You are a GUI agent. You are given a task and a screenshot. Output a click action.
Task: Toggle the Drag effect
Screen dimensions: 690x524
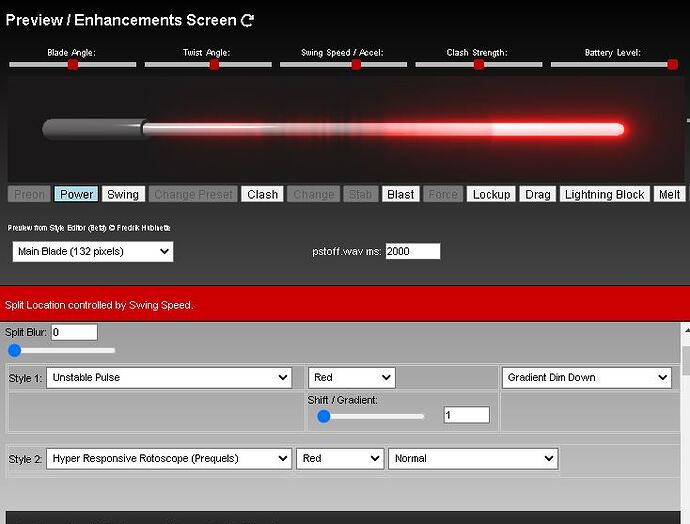(538, 194)
